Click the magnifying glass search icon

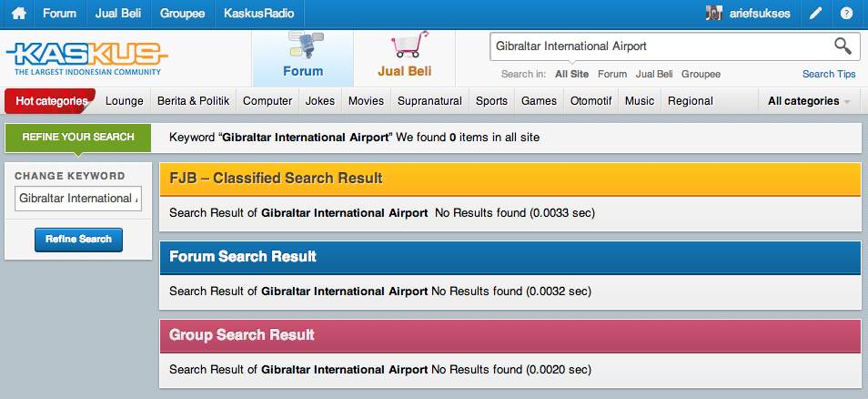[843, 46]
